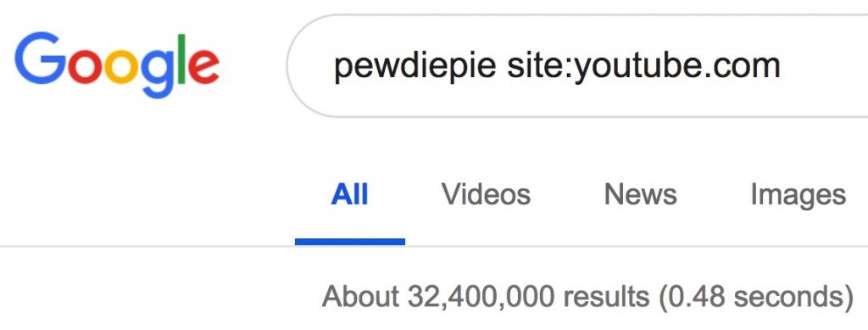Switch to the Videos tab
This screenshot has height=330, width=868.
point(486,194)
